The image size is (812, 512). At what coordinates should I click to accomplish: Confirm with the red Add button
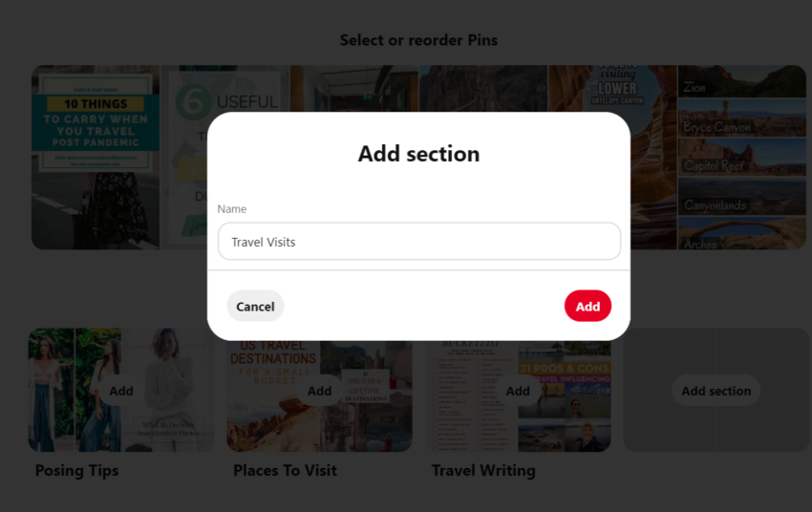coord(588,306)
